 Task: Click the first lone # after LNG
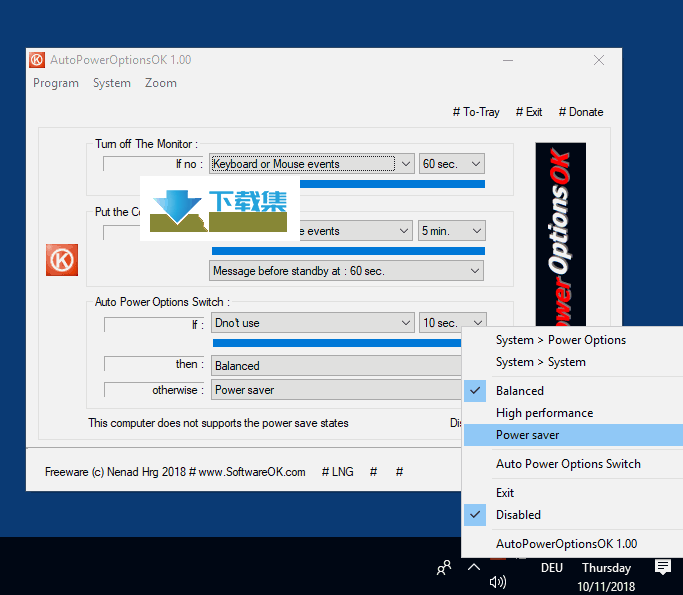pyautogui.click(x=373, y=472)
